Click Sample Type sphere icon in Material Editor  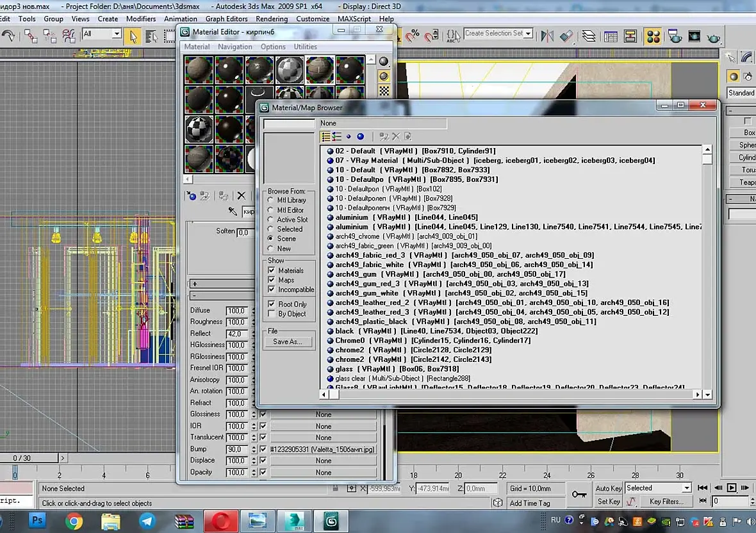384,61
